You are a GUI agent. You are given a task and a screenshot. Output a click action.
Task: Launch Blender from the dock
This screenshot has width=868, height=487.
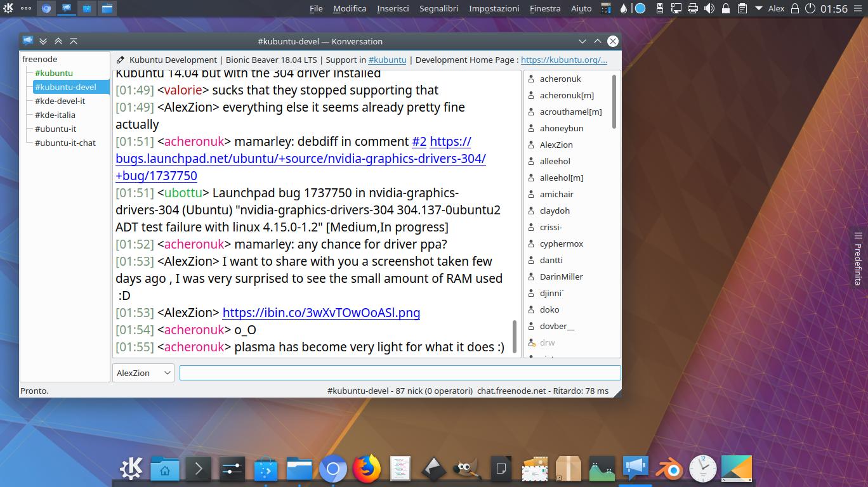pyautogui.click(x=669, y=469)
